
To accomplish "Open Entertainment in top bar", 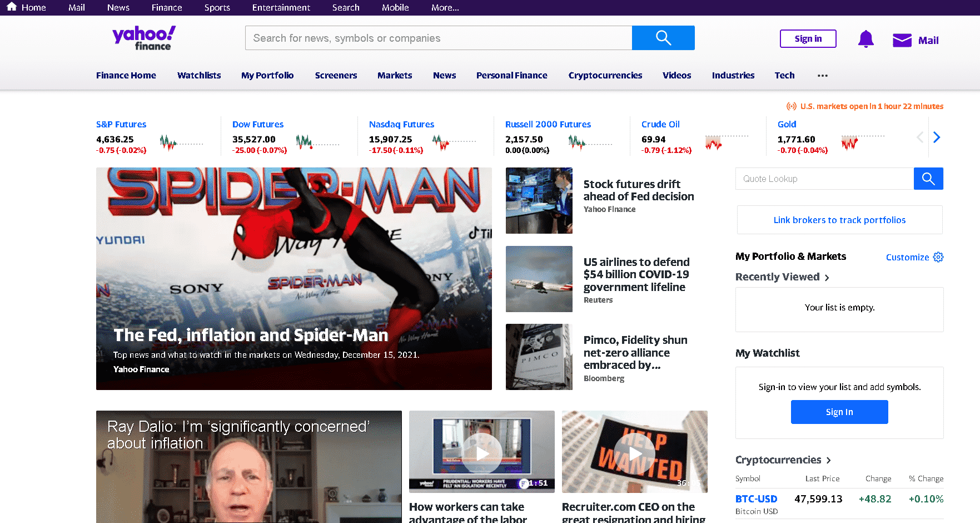I will [x=281, y=8].
